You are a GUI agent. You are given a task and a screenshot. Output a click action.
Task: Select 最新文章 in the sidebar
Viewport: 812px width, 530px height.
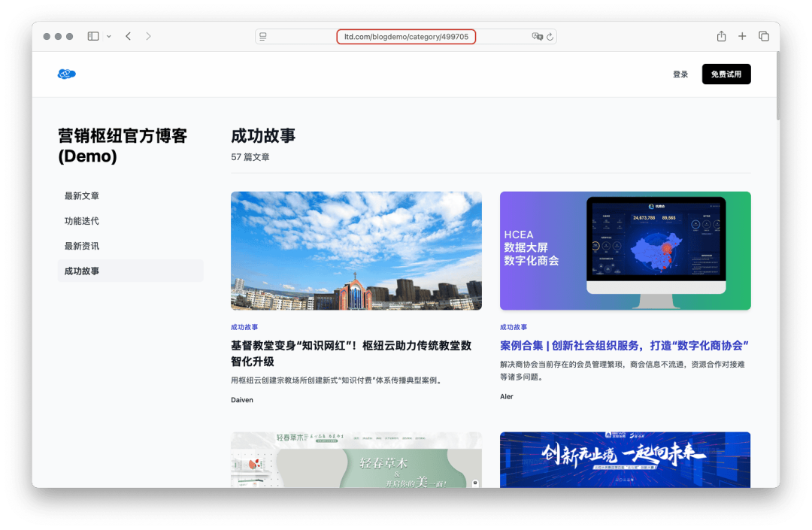point(82,196)
